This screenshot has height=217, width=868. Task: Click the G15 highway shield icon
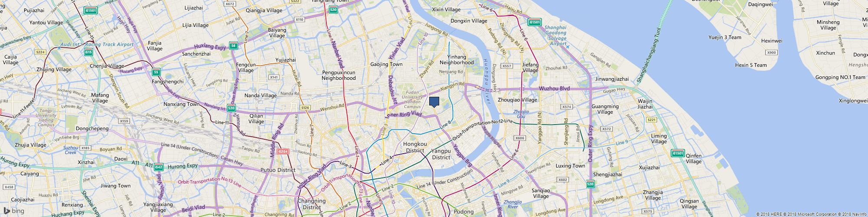(89, 52)
